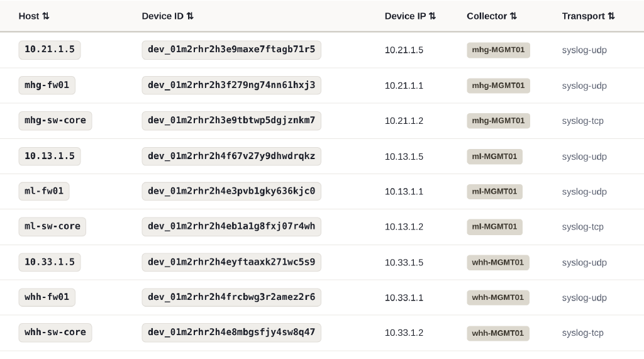644x359 pixels.
Task: Select device ID dev_01m2rhr2h4eb1a1g8fxj07r4wh
Action: tap(231, 227)
